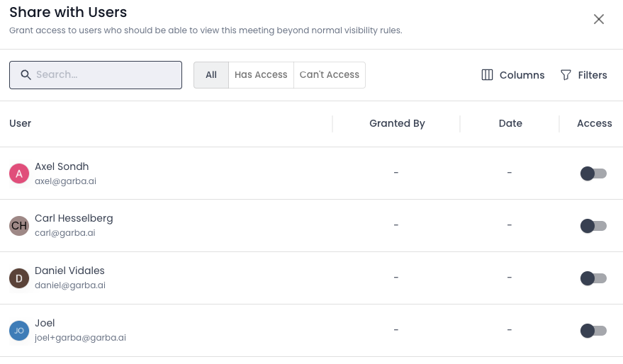Turn on access for Daniel Vidales
Viewport: 623px width, 364px height.
coord(593,278)
